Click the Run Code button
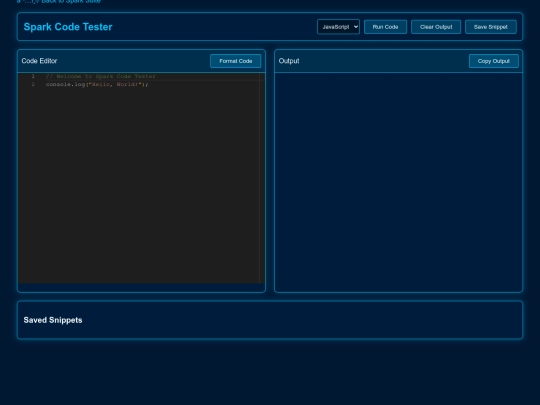This screenshot has width=540, height=405. (385, 27)
